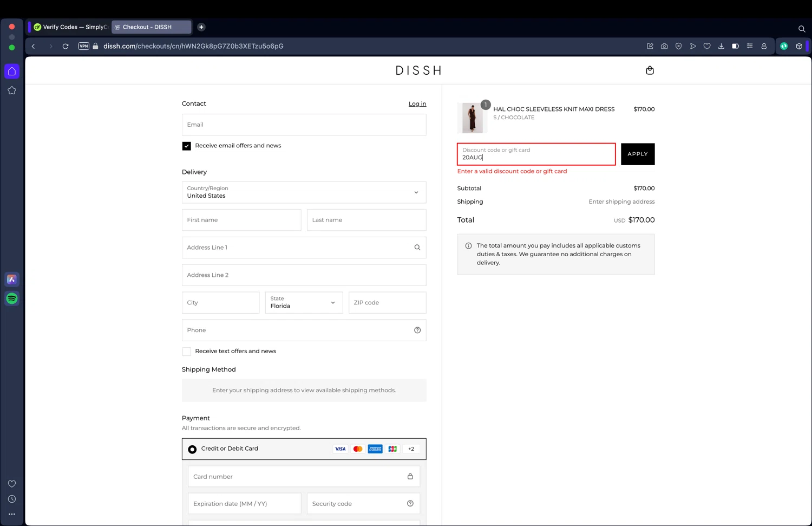Click the DISSH logo
This screenshot has height=526, width=812.
418,70
